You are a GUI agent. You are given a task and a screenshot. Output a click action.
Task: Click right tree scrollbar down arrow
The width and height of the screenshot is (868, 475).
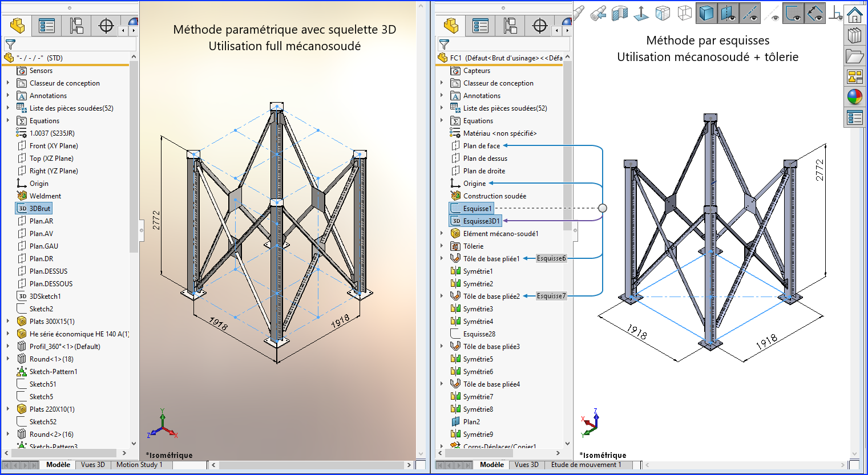pos(567,443)
